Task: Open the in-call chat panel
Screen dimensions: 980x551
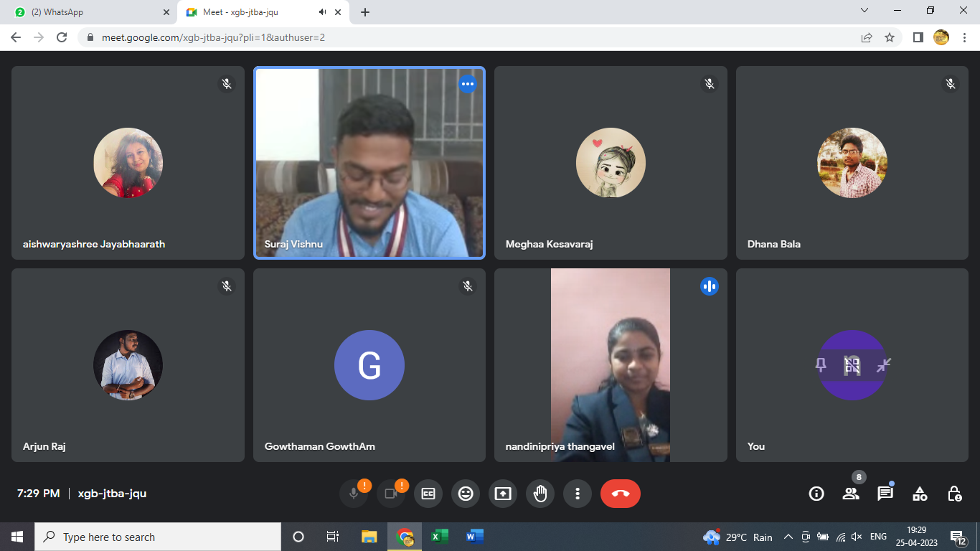Action: pyautogui.click(x=885, y=494)
